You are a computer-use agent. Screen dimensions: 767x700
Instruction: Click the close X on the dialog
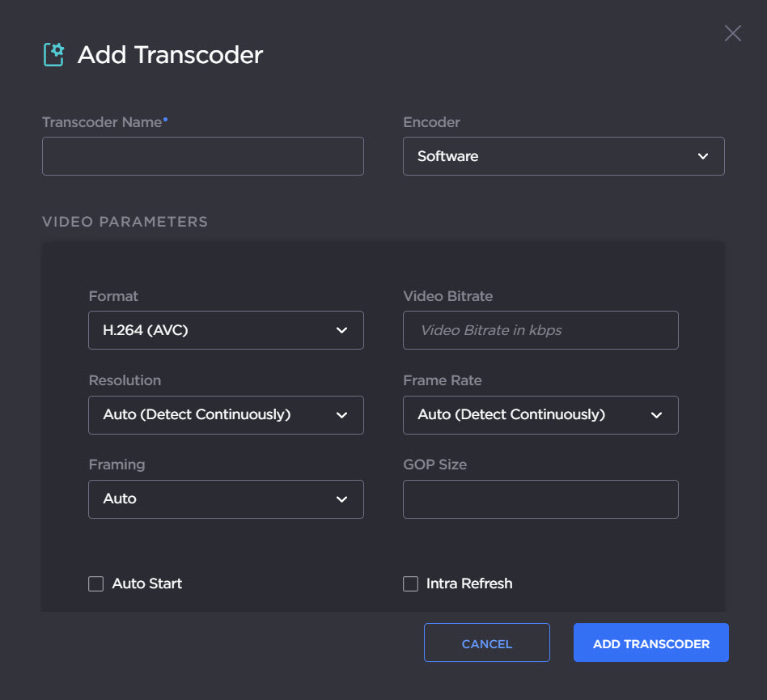point(732,33)
